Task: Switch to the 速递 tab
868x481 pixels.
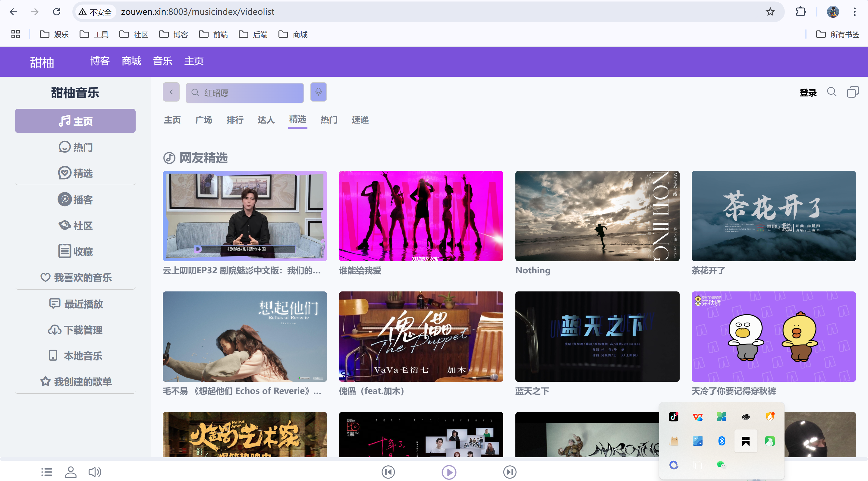Action: point(360,120)
